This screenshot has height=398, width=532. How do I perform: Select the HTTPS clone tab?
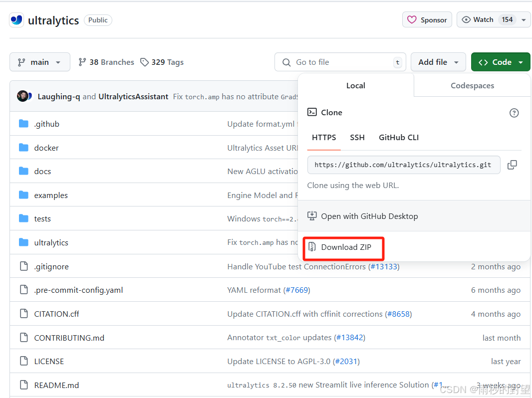click(x=324, y=137)
